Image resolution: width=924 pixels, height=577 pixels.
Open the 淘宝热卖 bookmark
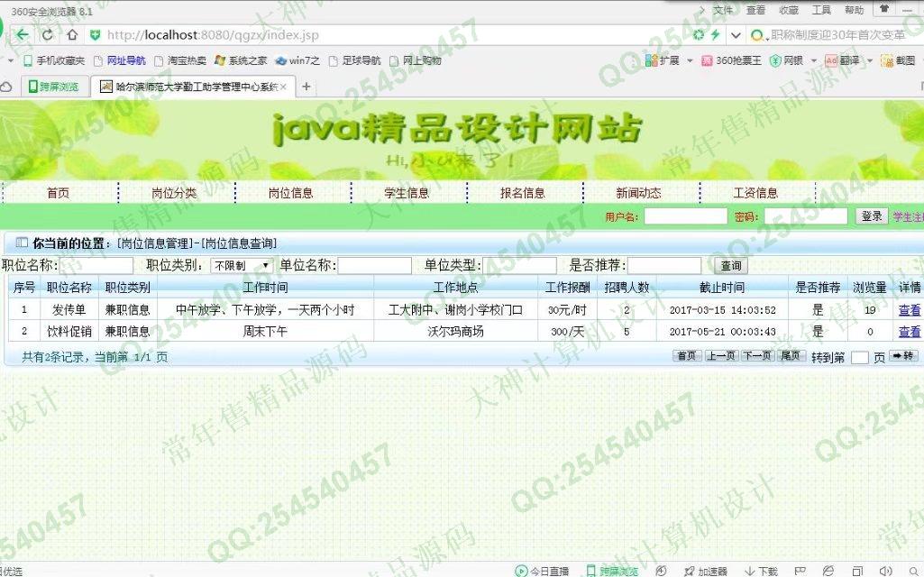(x=180, y=60)
